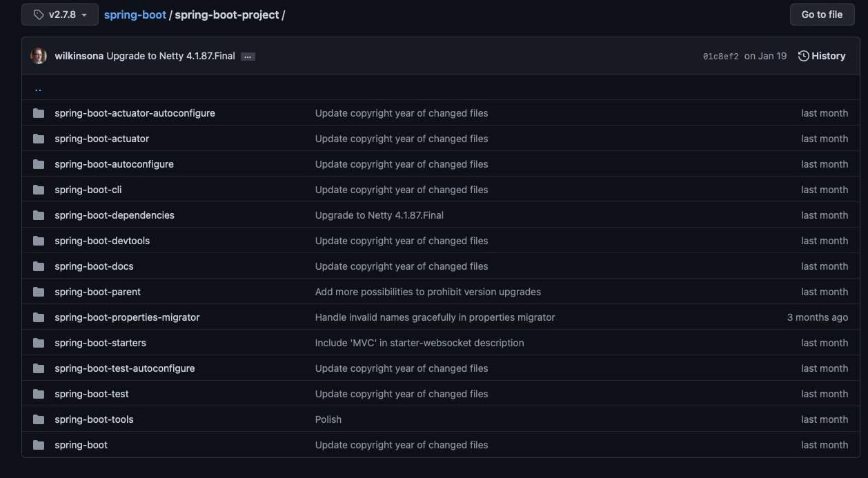This screenshot has height=478, width=868.
Task: Go up to parent directory (..)
Action: [38, 88]
